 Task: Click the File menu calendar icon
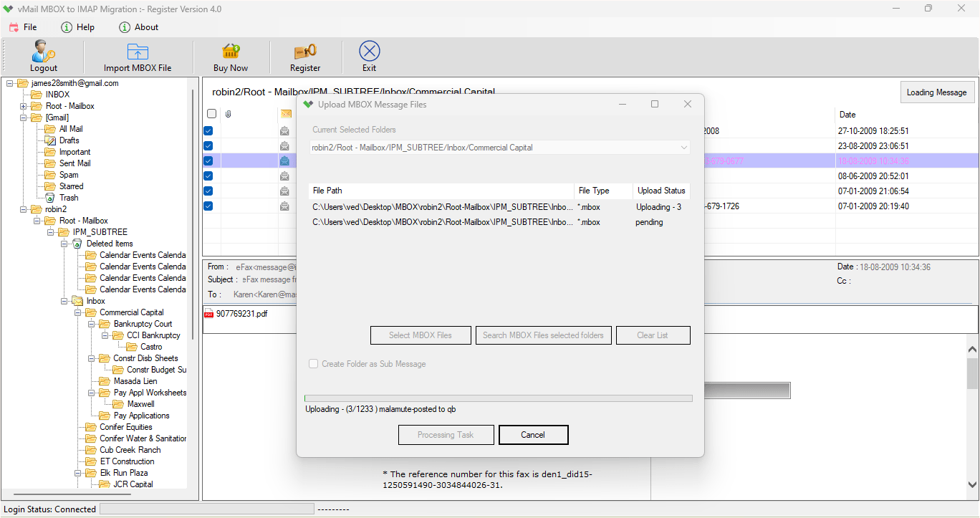(x=14, y=27)
